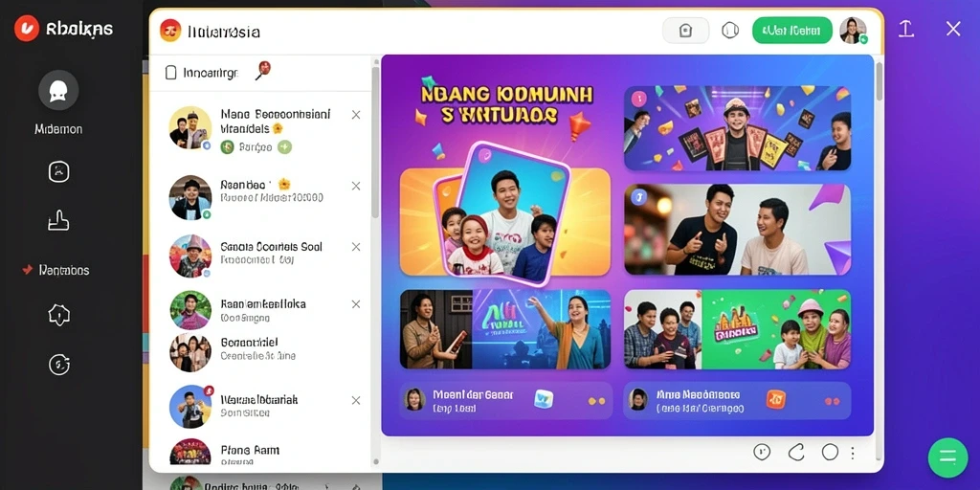Select the Raanlamkeatloka row

point(260,309)
